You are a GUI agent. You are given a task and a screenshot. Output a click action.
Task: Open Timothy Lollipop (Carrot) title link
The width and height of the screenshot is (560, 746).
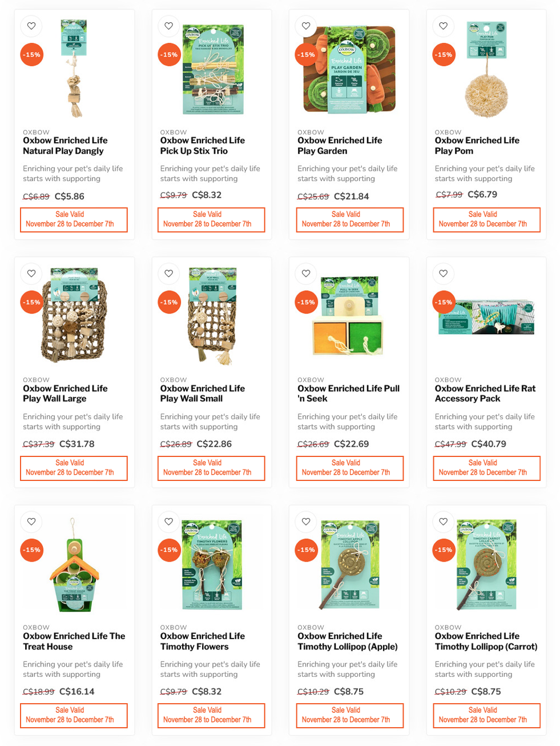click(486, 641)
